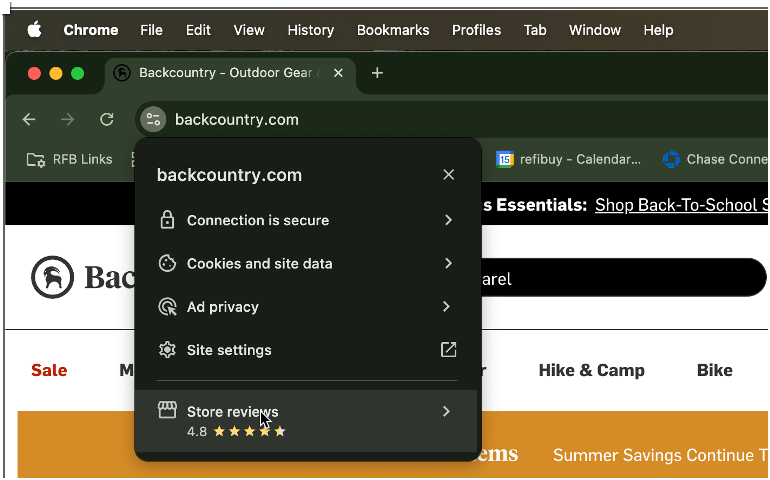Click the browser back arrow
The width and height of the screenshot is (770, 480).
[x=29, y=119]
